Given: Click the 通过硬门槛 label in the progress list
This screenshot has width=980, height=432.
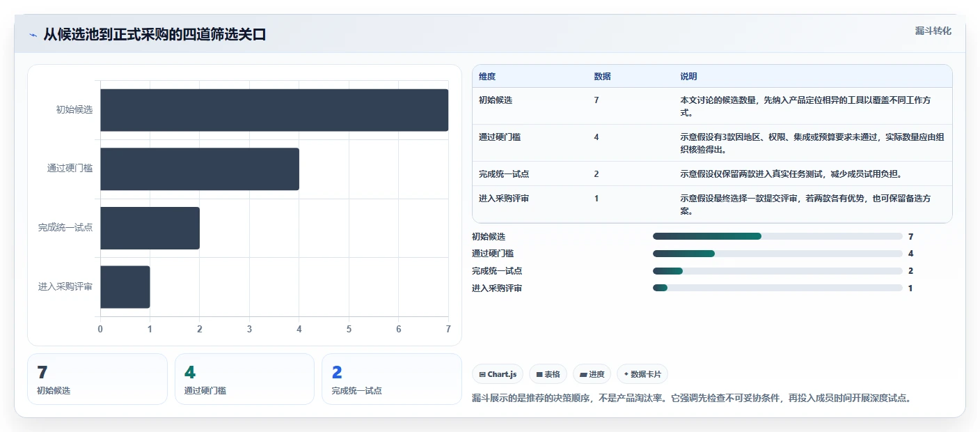Looking at the screenshot, I should point(493,254).
